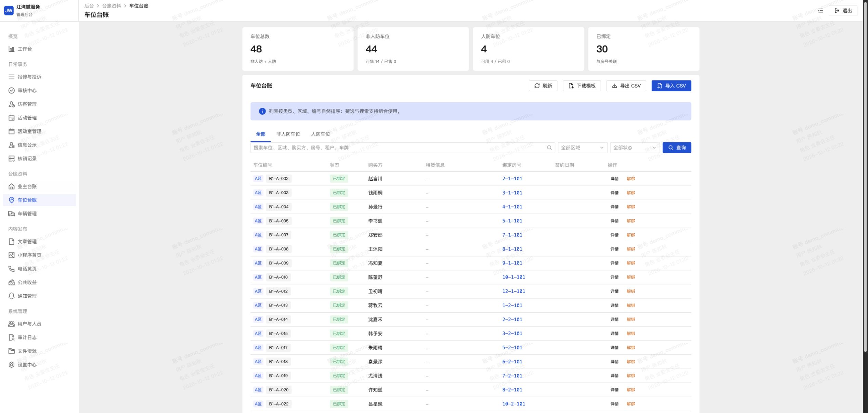This screenshot has width=868, height=413.
Task: Open 用户与人员 menu item
Action: (39, 324)
